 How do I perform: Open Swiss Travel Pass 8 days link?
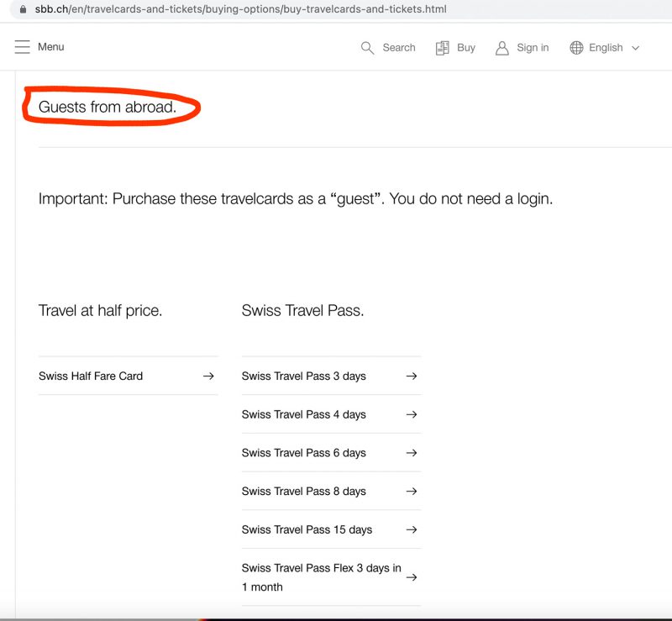(x=331, y=491)
